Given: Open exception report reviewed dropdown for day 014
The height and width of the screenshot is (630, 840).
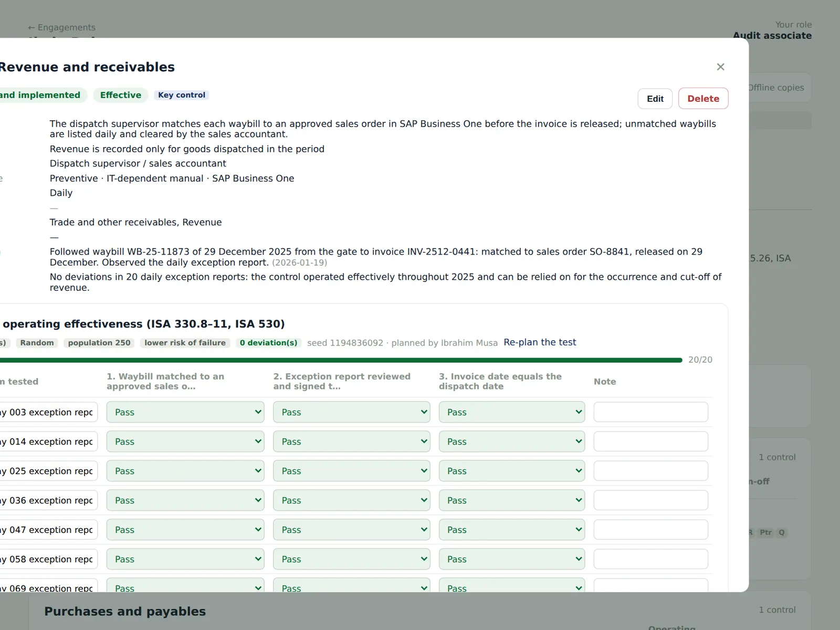Looking at the screenshot, I should click(351, 442).
